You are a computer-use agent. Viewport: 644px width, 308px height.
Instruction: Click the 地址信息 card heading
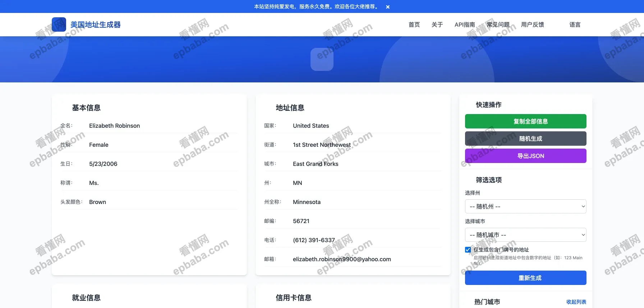290,108
